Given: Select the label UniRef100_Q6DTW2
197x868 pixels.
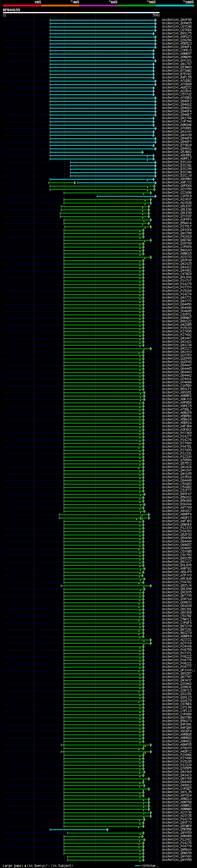Looking at the screenshot, I should click(177, 240).
